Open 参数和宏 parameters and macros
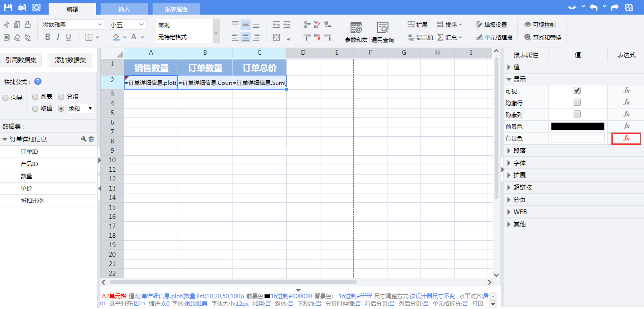Image resolution: width=644 pixels, height=309 pixels. tap(356, 32)
